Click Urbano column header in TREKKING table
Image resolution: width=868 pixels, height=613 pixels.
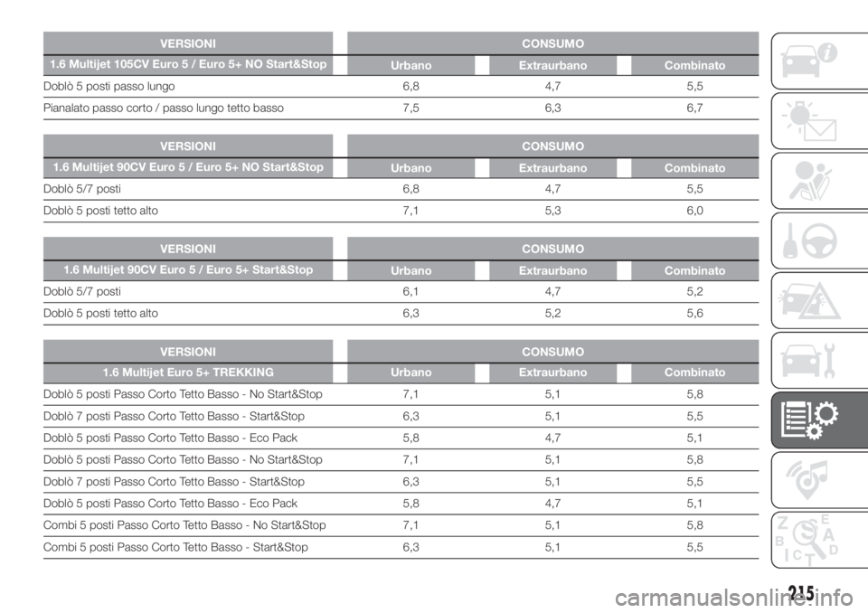(410, 373)
